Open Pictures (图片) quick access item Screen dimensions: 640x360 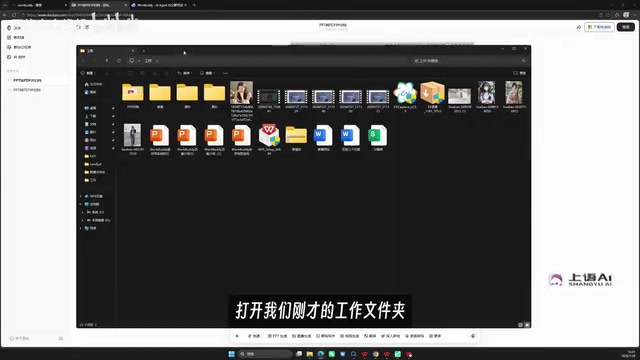[x=91, y=132]
